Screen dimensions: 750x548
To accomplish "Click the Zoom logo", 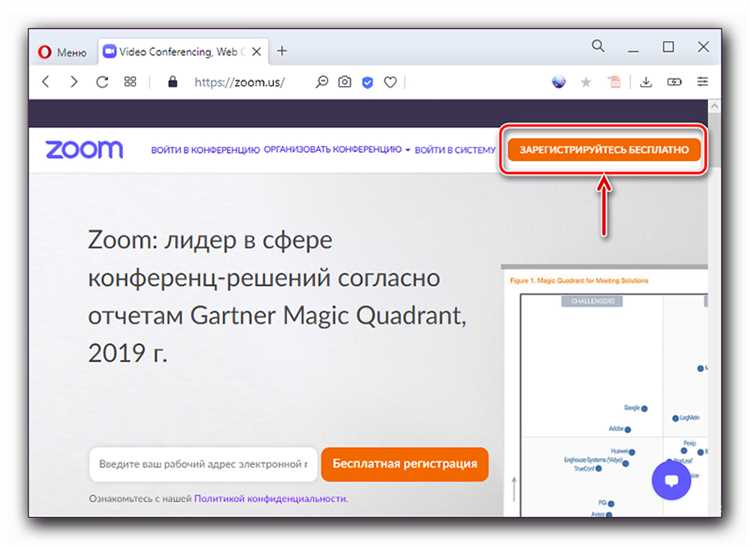I will click(x=84, y=149).
